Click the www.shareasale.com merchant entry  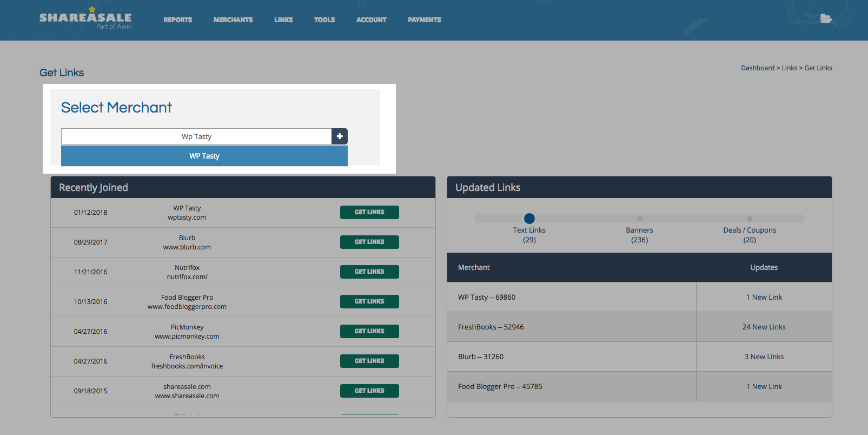point(187,396)
